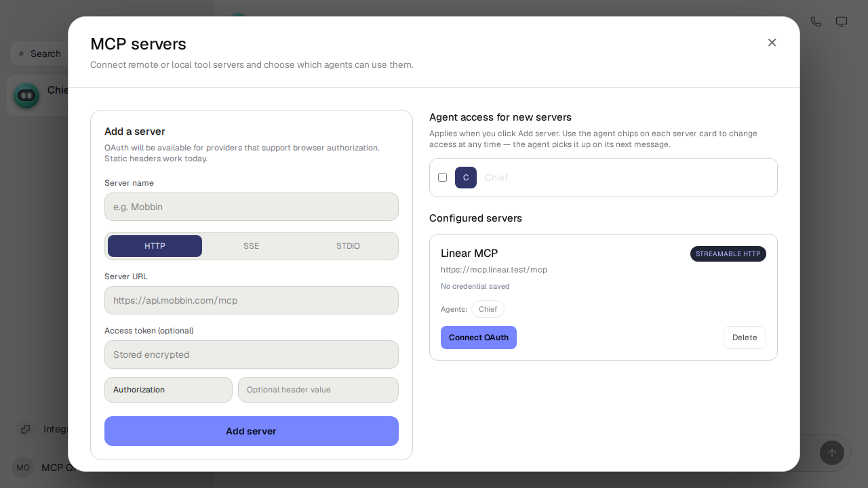Delete the Linear MCP server
The image size is (868, 488).
point(745,338)
